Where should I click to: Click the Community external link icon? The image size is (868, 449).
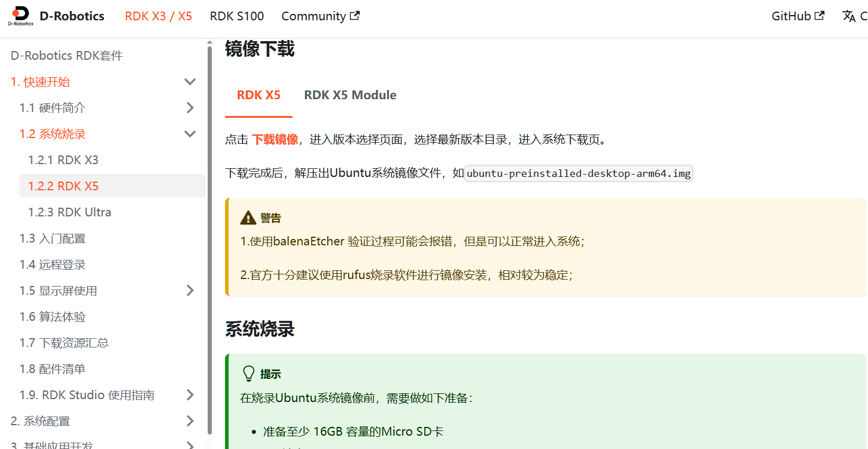coord(355,16)
